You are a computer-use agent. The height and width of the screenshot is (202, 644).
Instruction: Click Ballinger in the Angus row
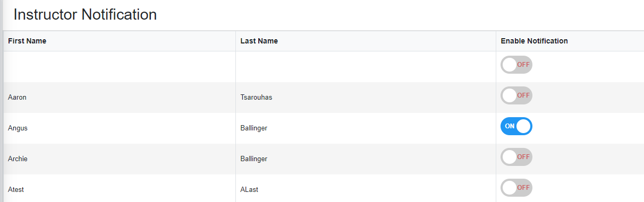click(x=253, y=128)
